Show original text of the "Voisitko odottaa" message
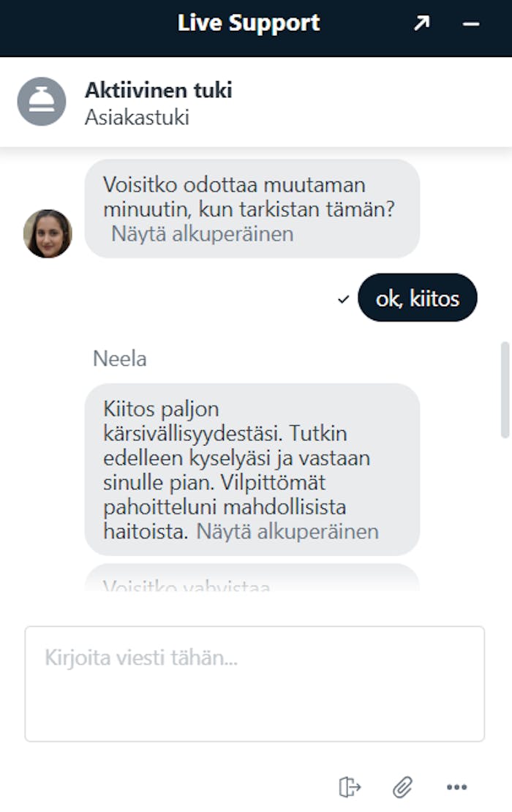This screenshot has height=812, width=512. click(202, 234)
